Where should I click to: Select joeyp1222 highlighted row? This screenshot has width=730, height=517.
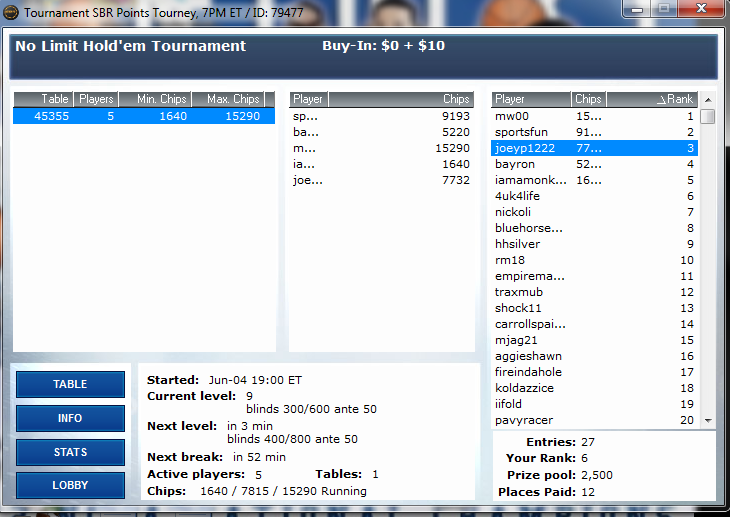click(x=595, y=148)
